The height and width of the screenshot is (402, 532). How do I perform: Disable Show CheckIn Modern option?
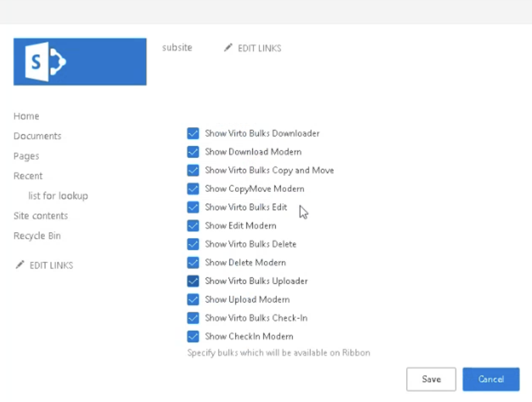coord(193,337)
